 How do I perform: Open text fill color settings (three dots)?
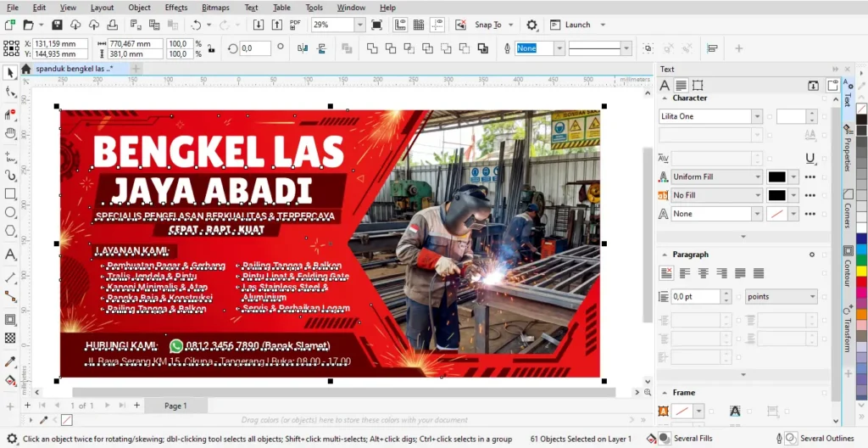(x=810, y=176)
